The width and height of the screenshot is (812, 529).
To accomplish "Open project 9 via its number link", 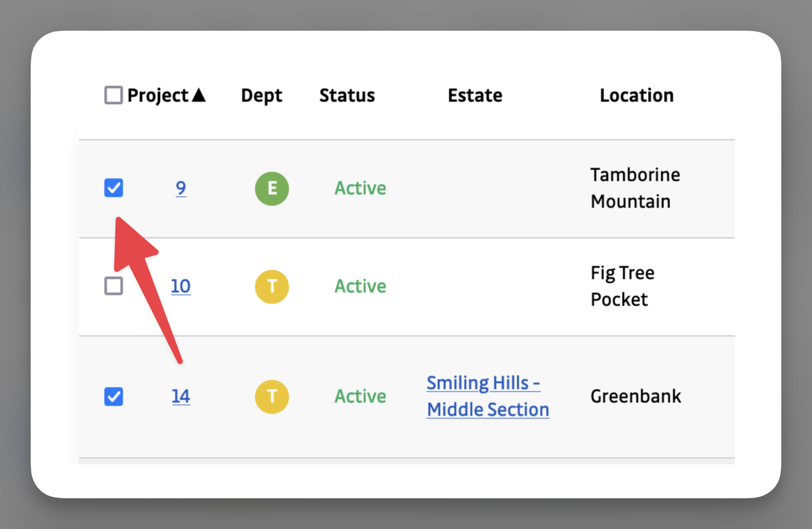I will 181,188.
